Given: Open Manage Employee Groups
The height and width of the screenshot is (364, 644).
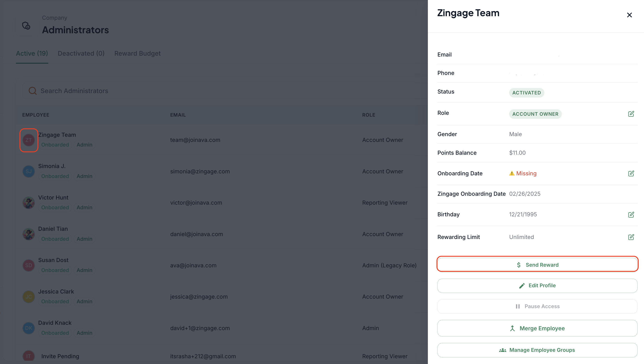Looking at the screenshot, I should point(537,350).
